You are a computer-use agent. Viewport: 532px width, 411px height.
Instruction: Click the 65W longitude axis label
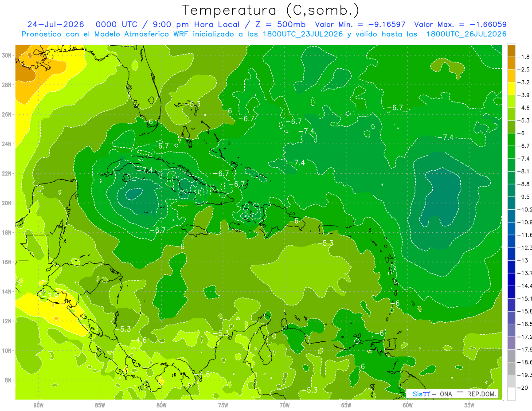346,405
